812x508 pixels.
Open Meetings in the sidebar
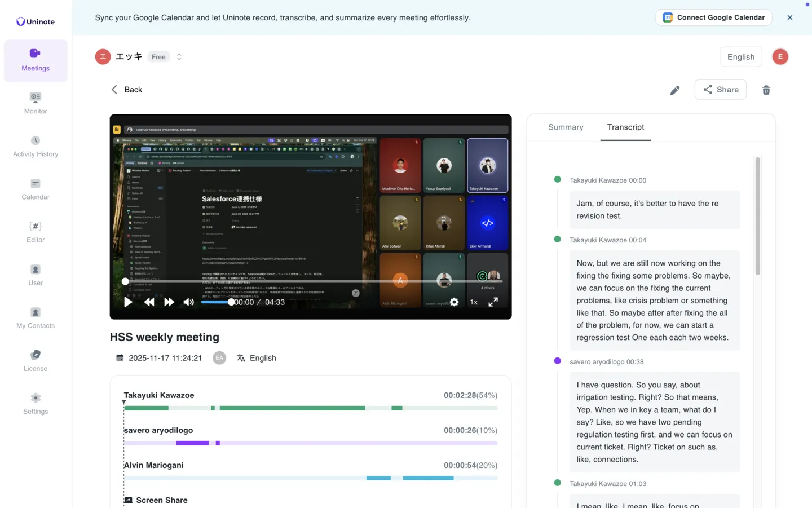(36, 60)
